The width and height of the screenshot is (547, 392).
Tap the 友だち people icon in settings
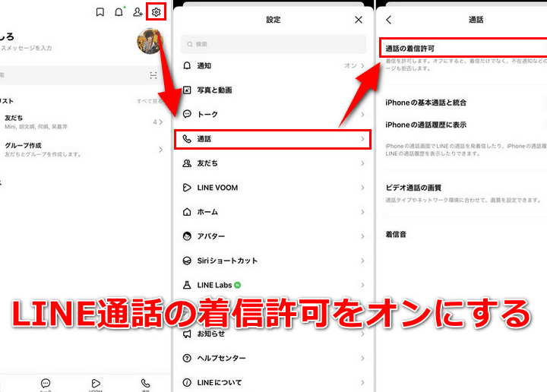tap(187, 163)
